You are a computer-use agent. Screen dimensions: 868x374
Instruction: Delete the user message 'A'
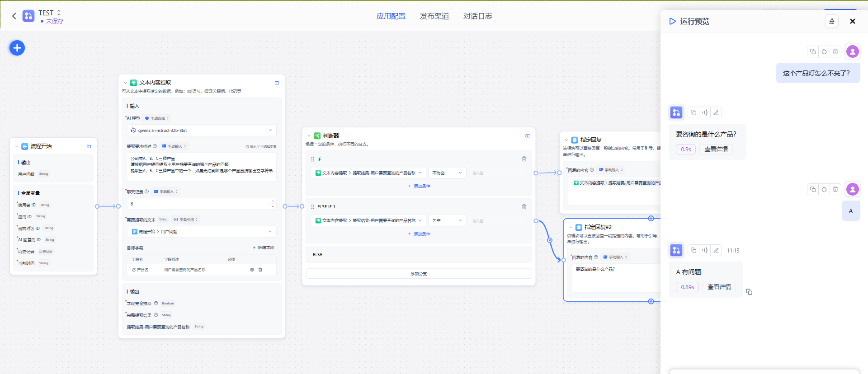click(x=835, y=189)
